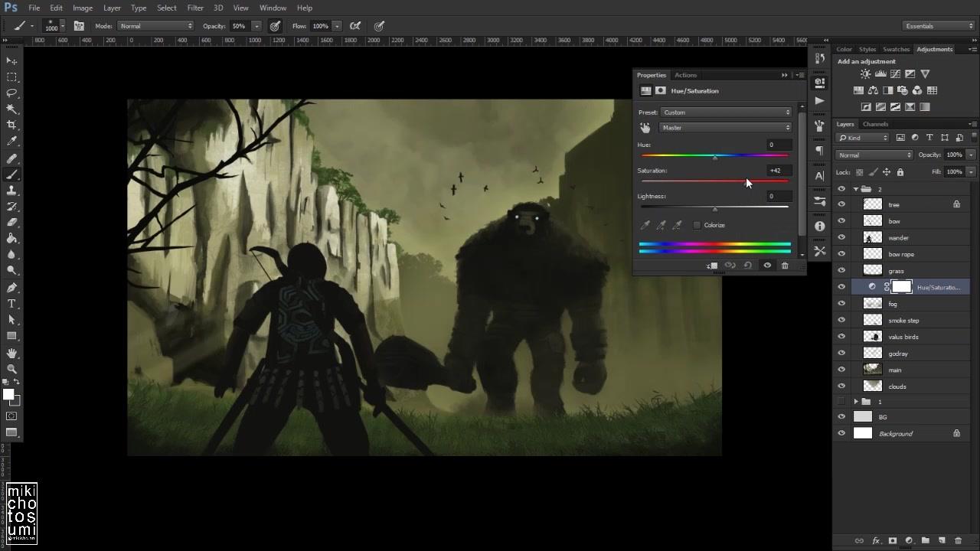
Task: Open the Flow slider arrow
Action: pyautogui.click(x=336, y=26)
